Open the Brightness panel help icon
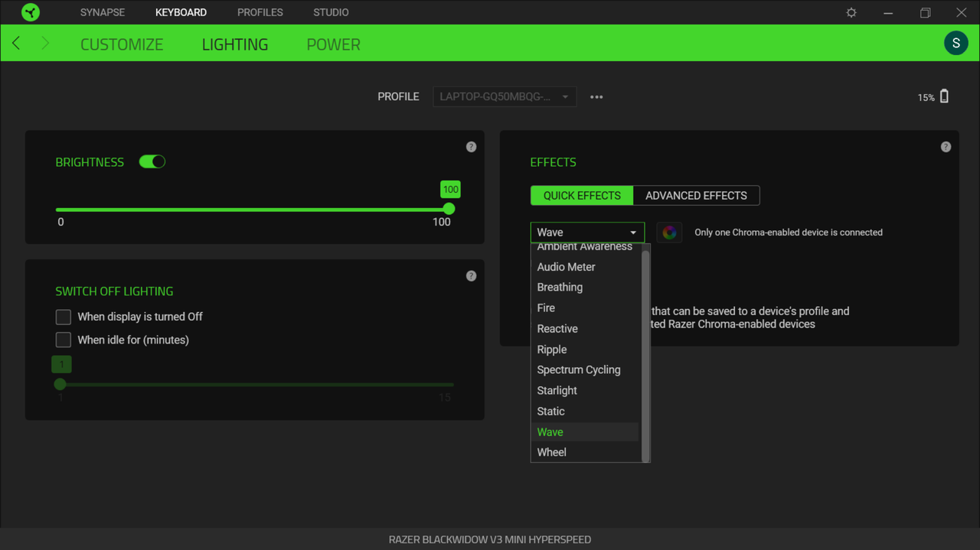This screenshot has height=550, width=980. point(471,147)
